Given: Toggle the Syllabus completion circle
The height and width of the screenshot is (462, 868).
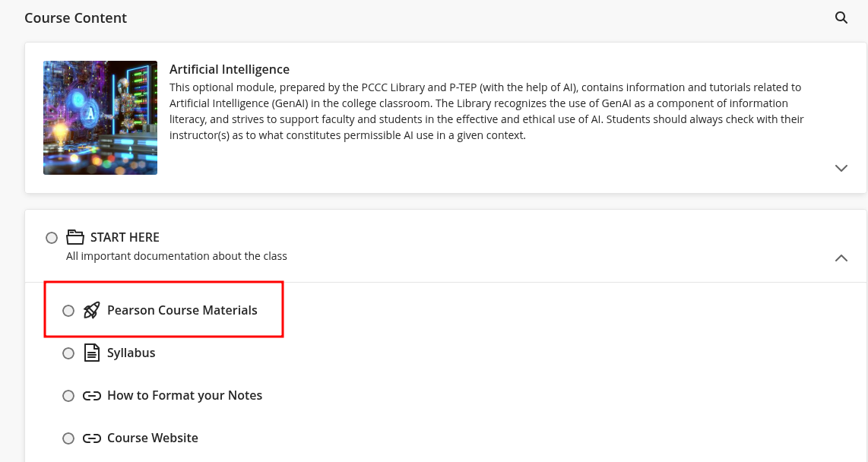Looking at the screenshot, I should pyautogui.click(x=68, y=353).
